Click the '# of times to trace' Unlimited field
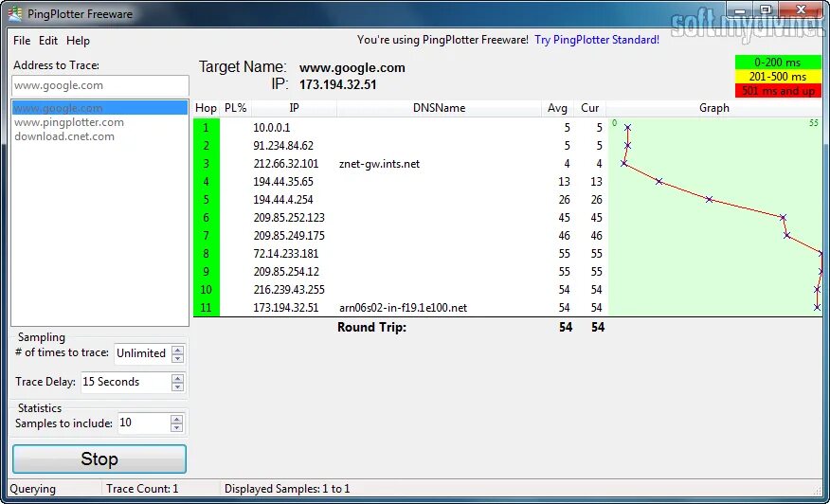Viewport: 830px width, 504px height. 143,353
